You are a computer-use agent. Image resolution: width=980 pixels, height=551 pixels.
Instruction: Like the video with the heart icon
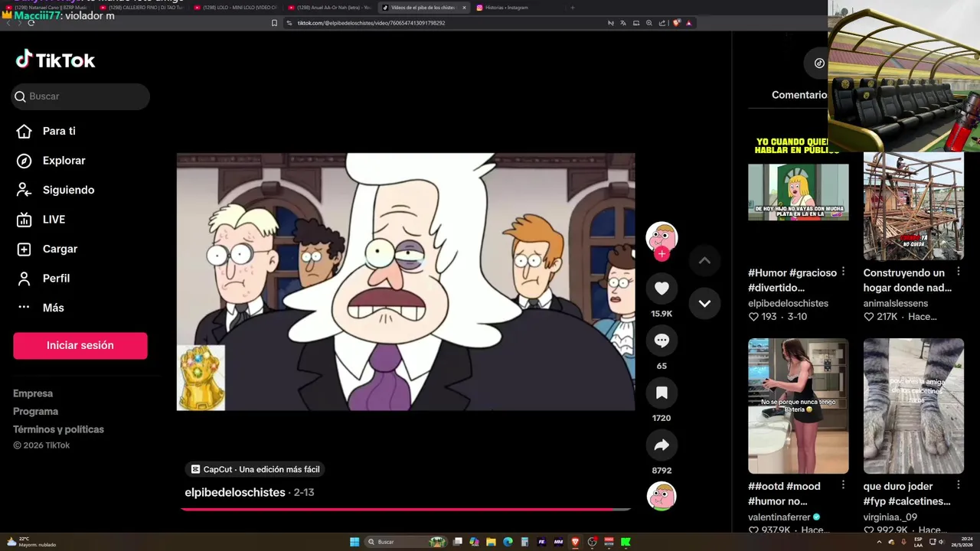coord(661,289)
